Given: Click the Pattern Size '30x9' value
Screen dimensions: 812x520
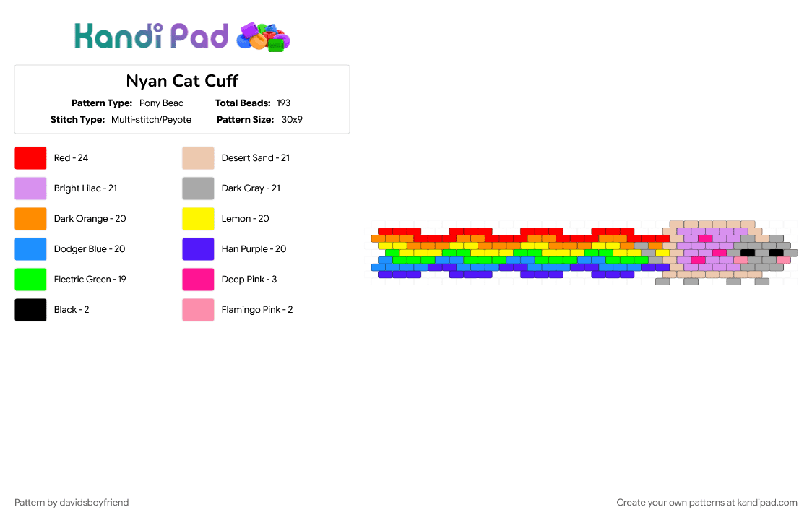Looking at the screenshot, I should (292, 120).
